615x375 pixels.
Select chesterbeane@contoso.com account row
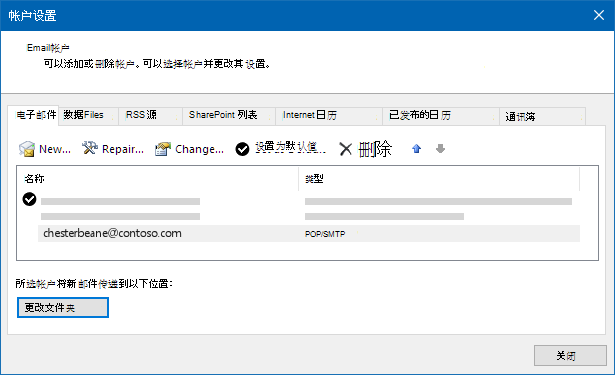309,233
